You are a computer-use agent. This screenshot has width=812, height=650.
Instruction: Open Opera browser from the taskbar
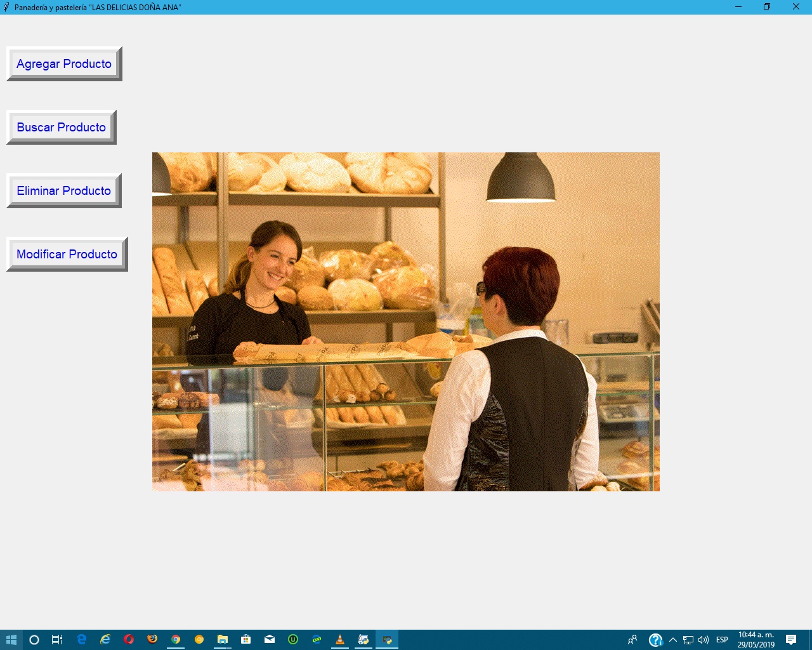click(x=129, y=639)
